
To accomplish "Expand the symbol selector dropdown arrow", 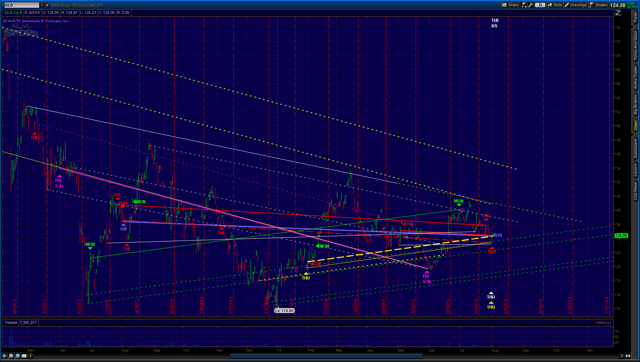I will point(42,5).
